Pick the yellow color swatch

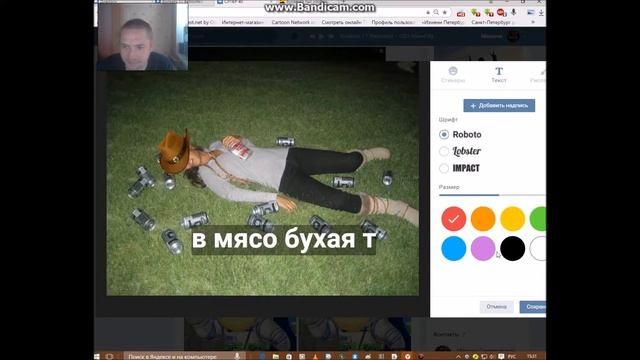coord(513,219)
